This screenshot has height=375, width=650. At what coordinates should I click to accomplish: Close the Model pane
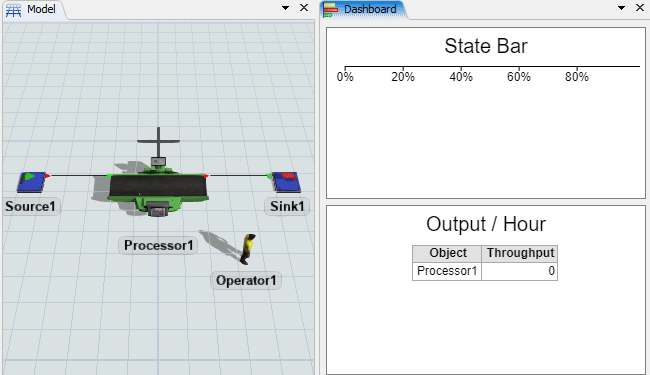304,8
